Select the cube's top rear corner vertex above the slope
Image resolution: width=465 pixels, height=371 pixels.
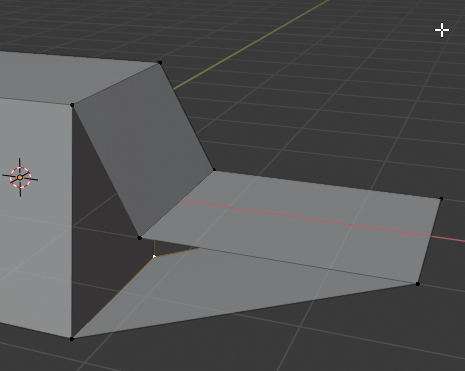click(160, 63)
